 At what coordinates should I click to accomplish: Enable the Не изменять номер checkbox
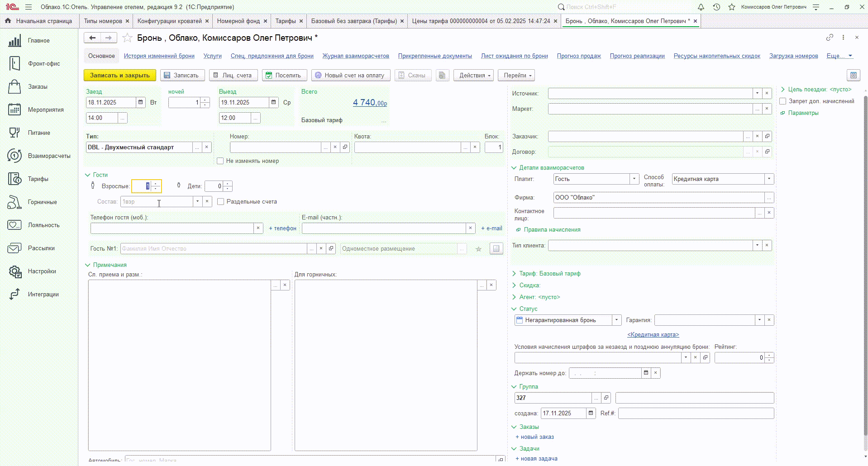tap(220, 161)
